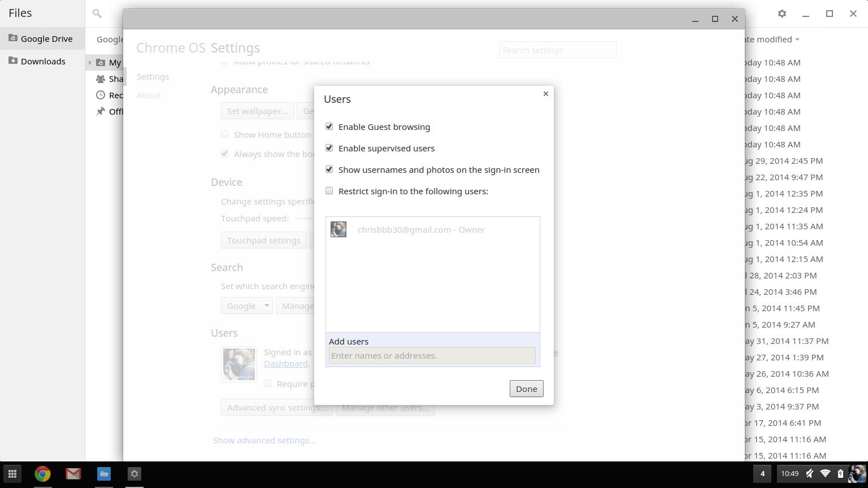Image resolution: width=868 pixels, height=488 pixels.
Task: Select Shared with me in the sidebar
Action: click(116, 79)
